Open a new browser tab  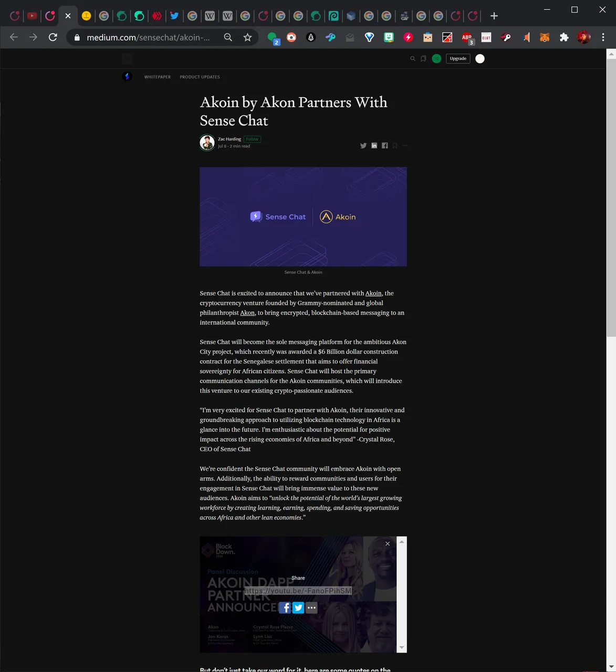coord(494,16)
